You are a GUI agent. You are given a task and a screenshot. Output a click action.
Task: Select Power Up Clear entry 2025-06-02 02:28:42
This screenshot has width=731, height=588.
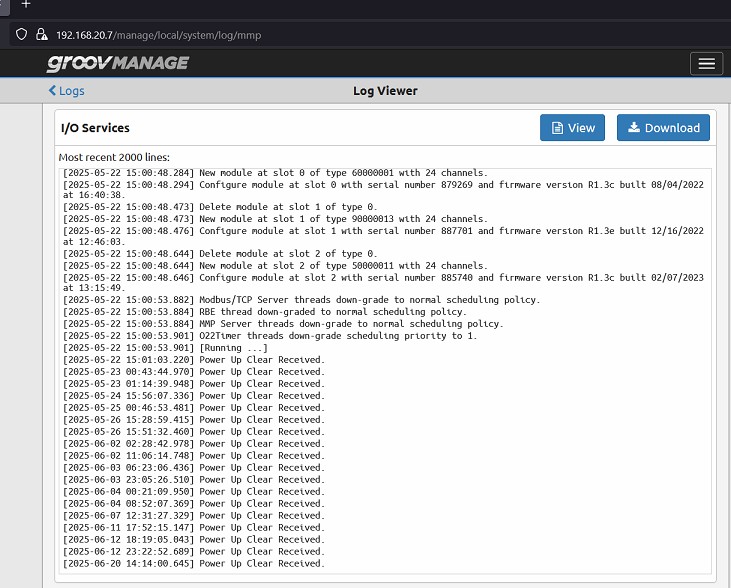193,443
